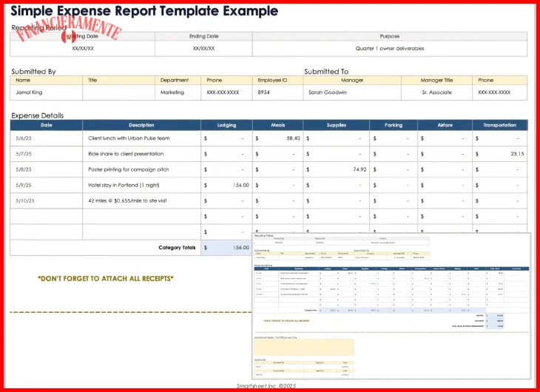Click the 'Don't forget to attach all receipts' note
The height and width of the screenshot is (392, 540).
[x=106, y=279]
